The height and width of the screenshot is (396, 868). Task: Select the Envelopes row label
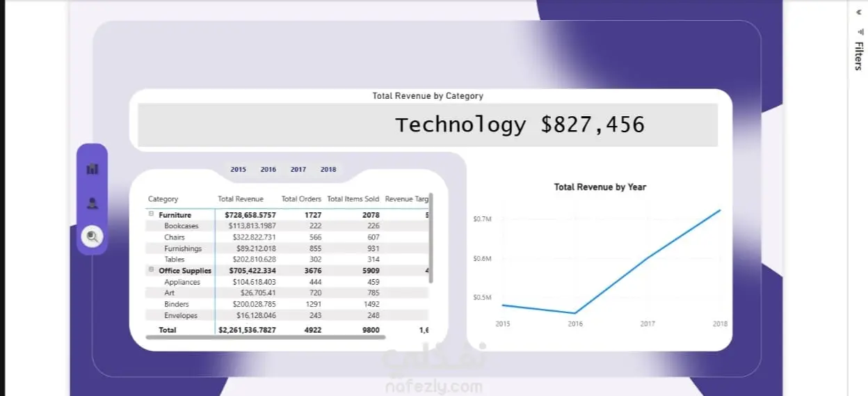(x=181, y=315)
